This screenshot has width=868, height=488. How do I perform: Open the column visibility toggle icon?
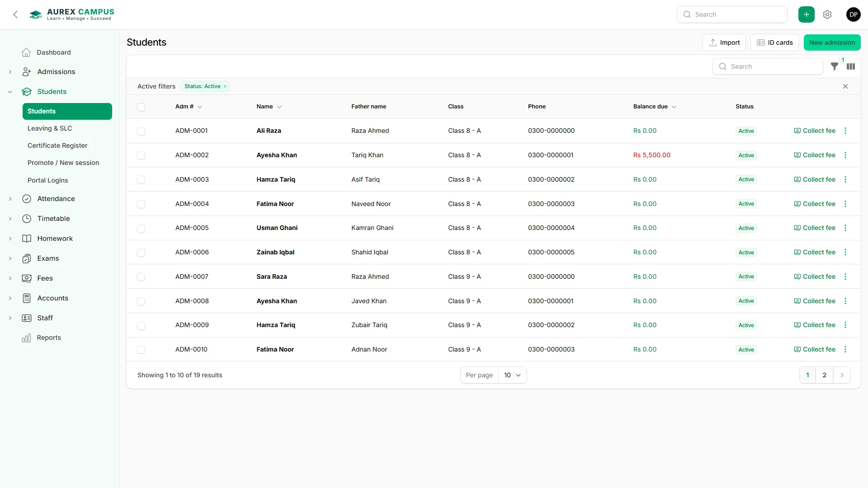pyautogui.click(x=851, y=66)
